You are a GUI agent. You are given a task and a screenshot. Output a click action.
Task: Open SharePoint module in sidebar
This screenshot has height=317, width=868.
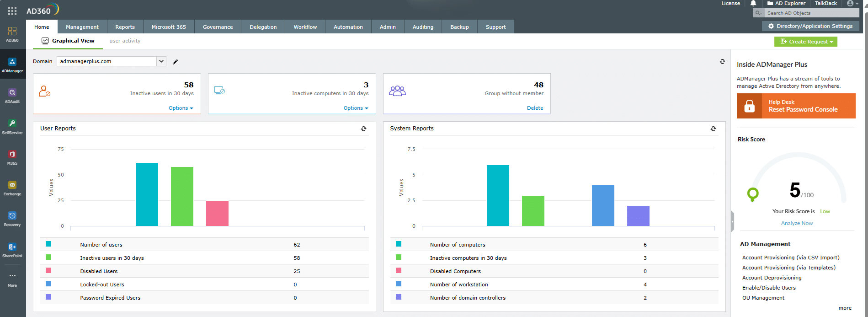point(12,250)
